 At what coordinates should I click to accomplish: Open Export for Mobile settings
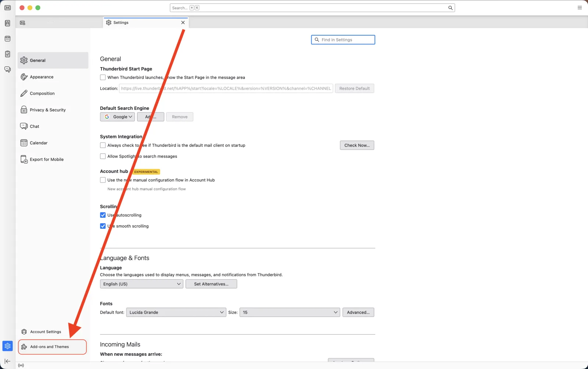point(53,159)
